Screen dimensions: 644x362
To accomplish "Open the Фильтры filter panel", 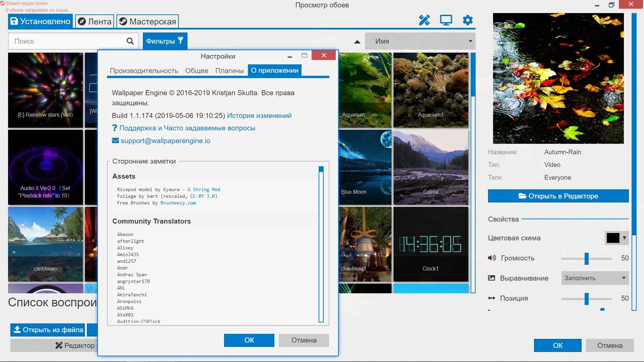I will click(165, 41).
